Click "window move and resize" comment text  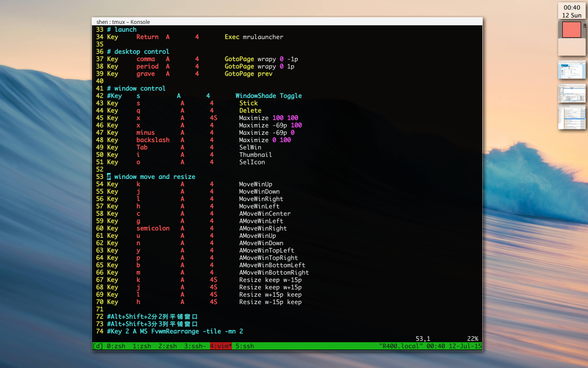pyautogui.click(x=155, y=177)
